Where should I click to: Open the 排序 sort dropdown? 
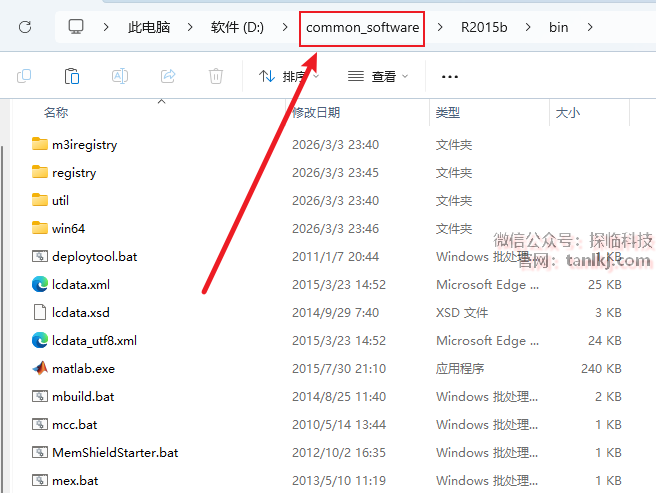click(x=289, y=77)
